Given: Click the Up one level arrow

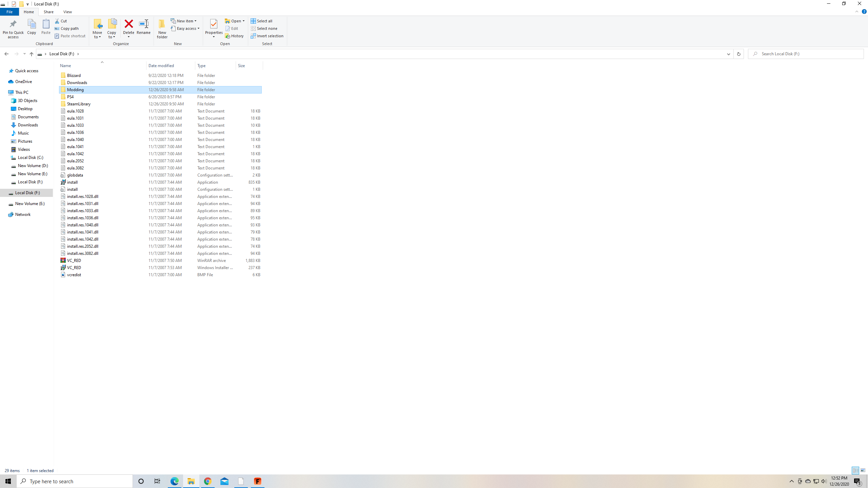Looking at the screenshot, I should click(x=32, y=54).
